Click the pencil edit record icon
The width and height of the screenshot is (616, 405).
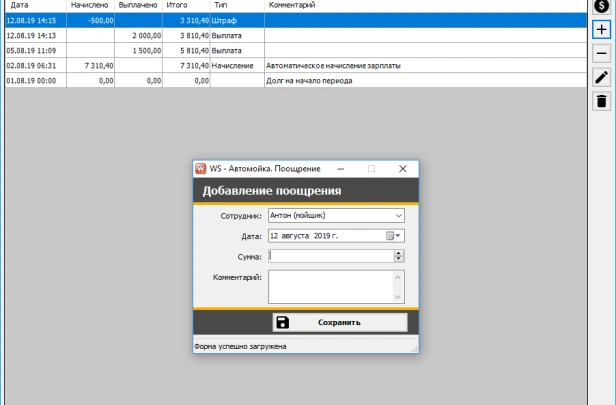pos(601,77)
